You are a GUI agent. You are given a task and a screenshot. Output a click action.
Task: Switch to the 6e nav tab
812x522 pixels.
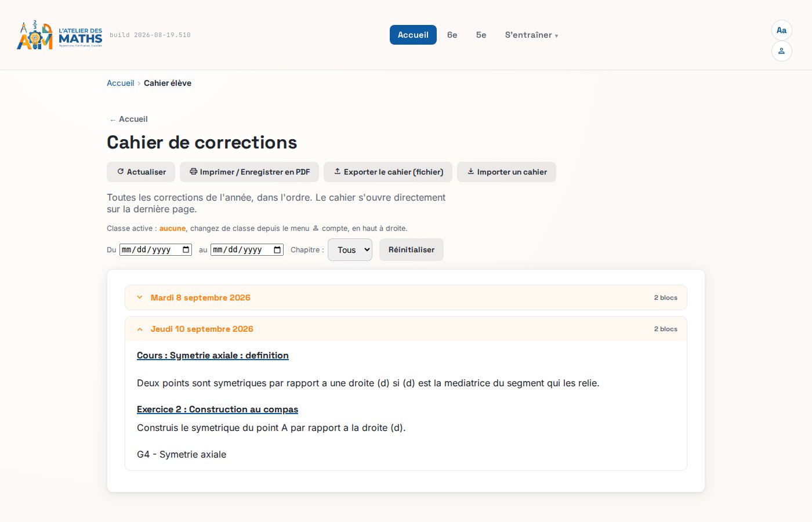[452, 35]
